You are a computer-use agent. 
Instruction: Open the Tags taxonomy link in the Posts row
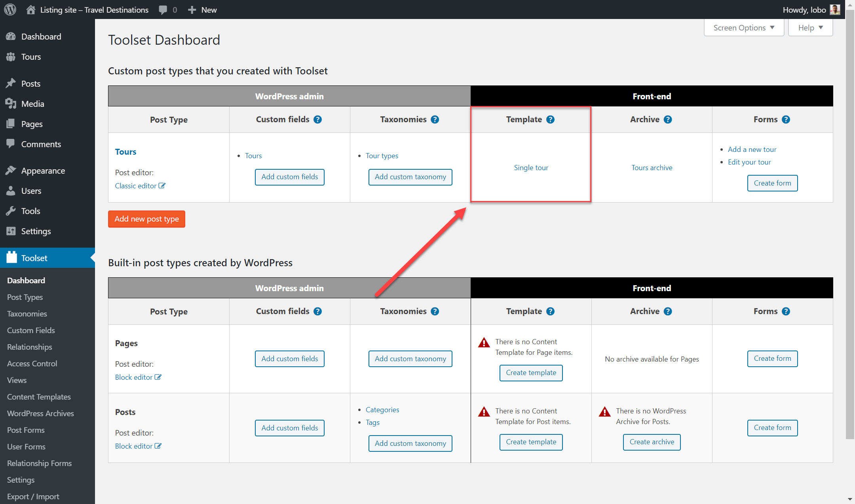click(x=372, y=423)
